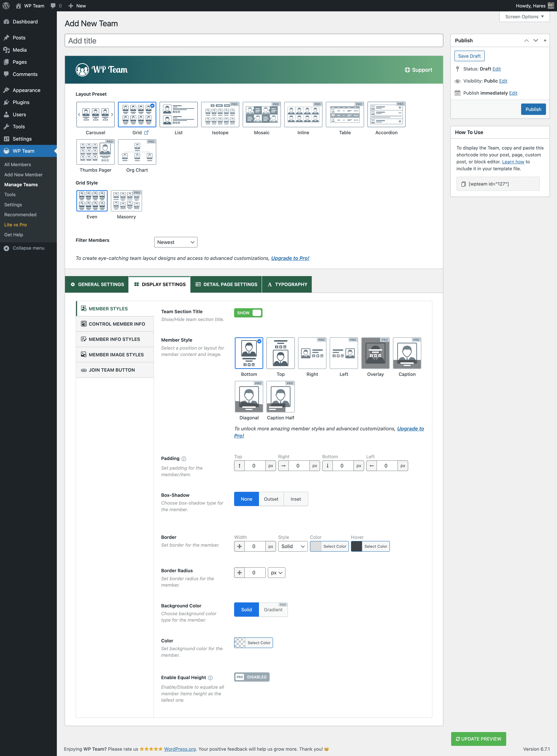Switch to the Typography tab

(x=287, y=284)
